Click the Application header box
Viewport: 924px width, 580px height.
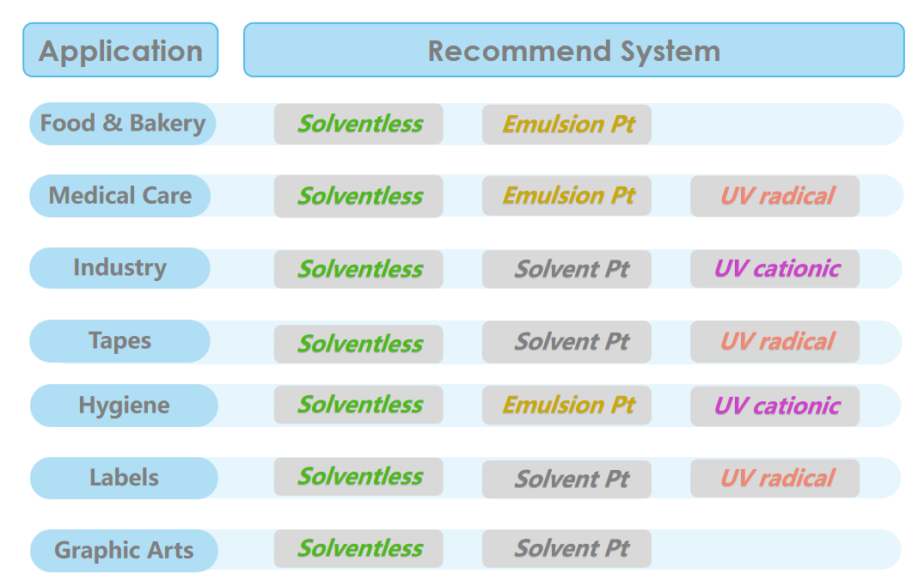(120, 50)
